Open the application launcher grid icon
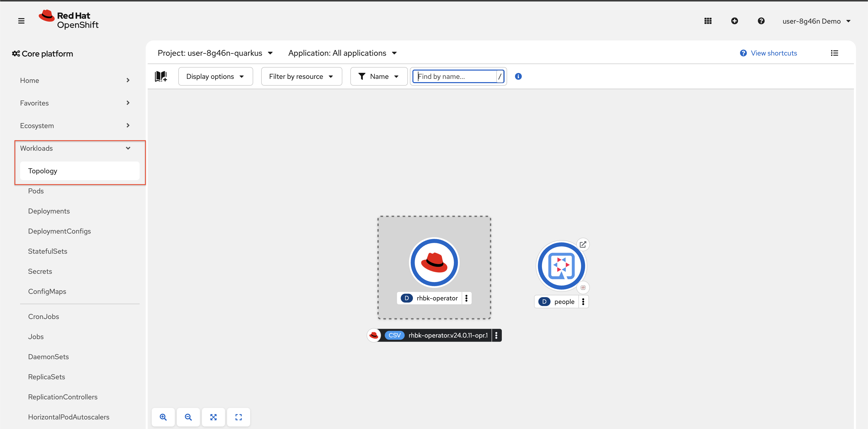Viewport: 868px width, 429px height. tap(708, 21)
